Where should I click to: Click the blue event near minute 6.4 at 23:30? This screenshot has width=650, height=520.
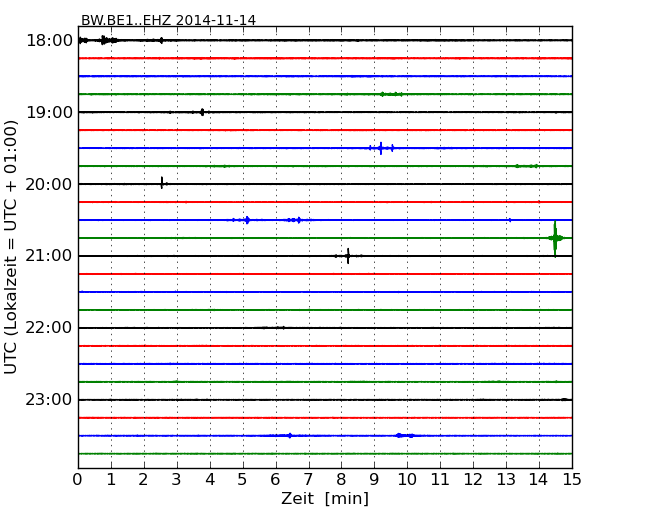(290, 435)
